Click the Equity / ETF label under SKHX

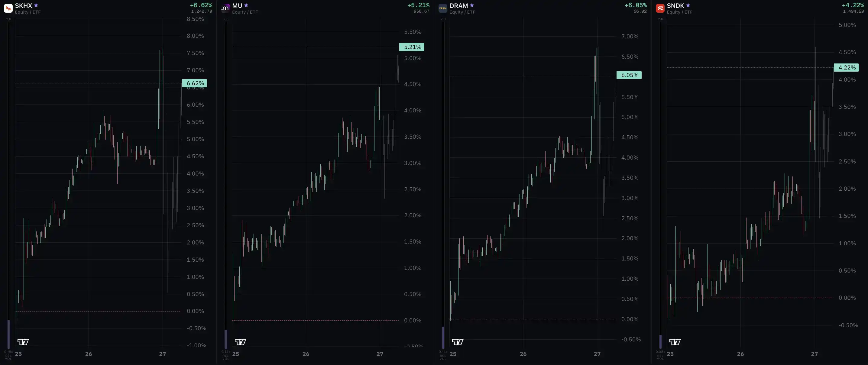pos(28,12)
